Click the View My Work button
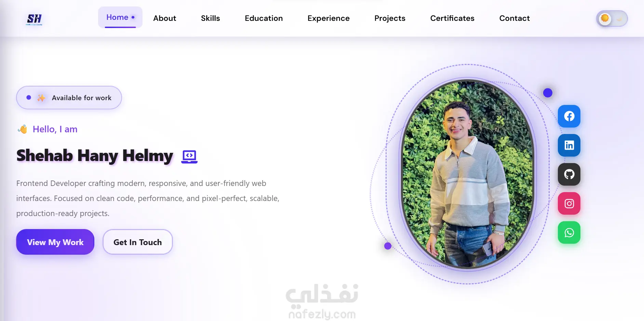 point(55,242)
